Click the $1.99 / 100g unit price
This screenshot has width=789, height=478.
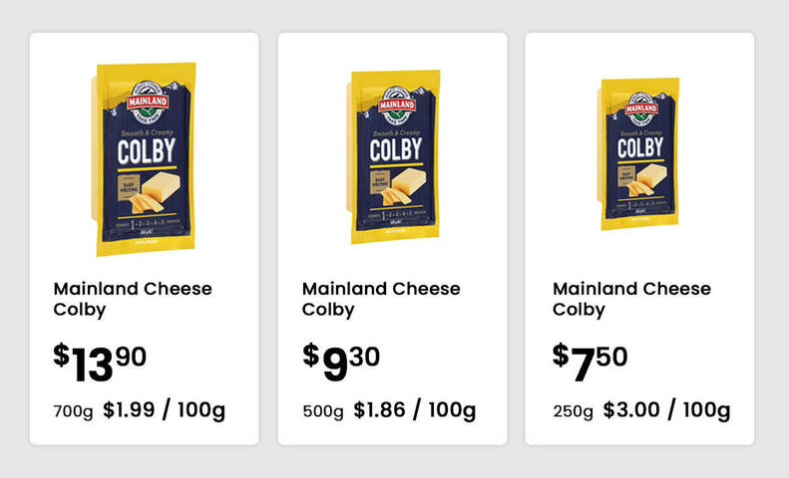164,410
